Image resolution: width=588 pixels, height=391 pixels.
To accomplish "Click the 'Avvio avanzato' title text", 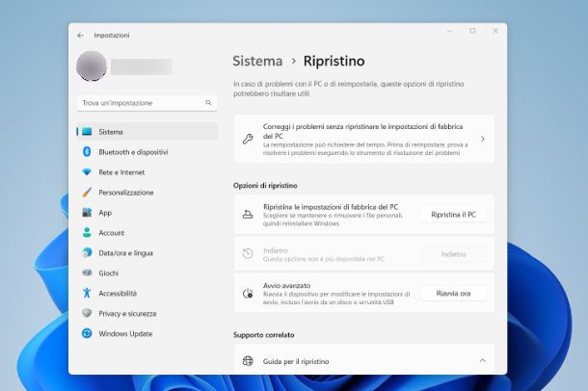I will tap(286, 285).
